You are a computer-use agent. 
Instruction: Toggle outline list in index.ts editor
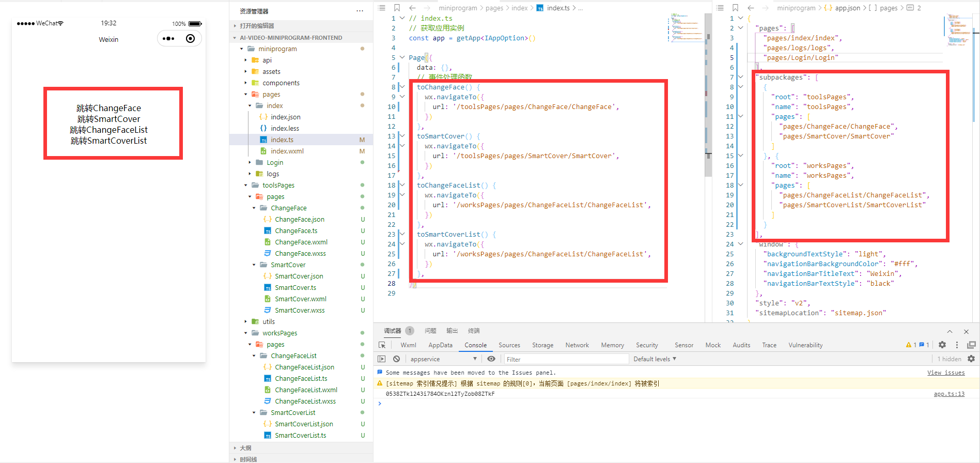pyautogui.click(x=382, y=8)
